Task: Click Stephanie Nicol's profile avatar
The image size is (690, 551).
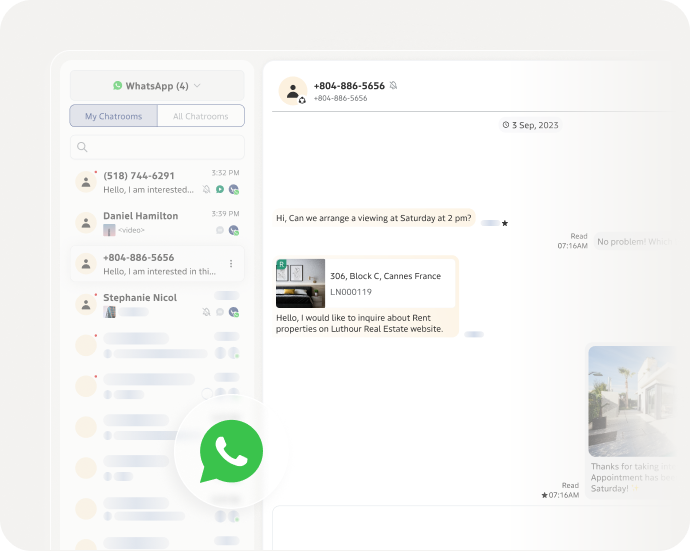Action: coord(86,304)
